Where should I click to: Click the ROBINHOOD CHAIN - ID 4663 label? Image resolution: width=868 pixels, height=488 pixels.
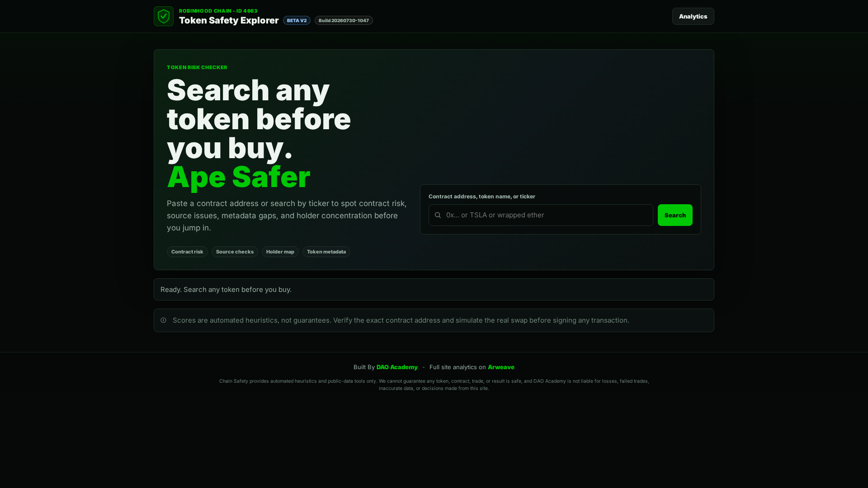[x=218, y=11]
